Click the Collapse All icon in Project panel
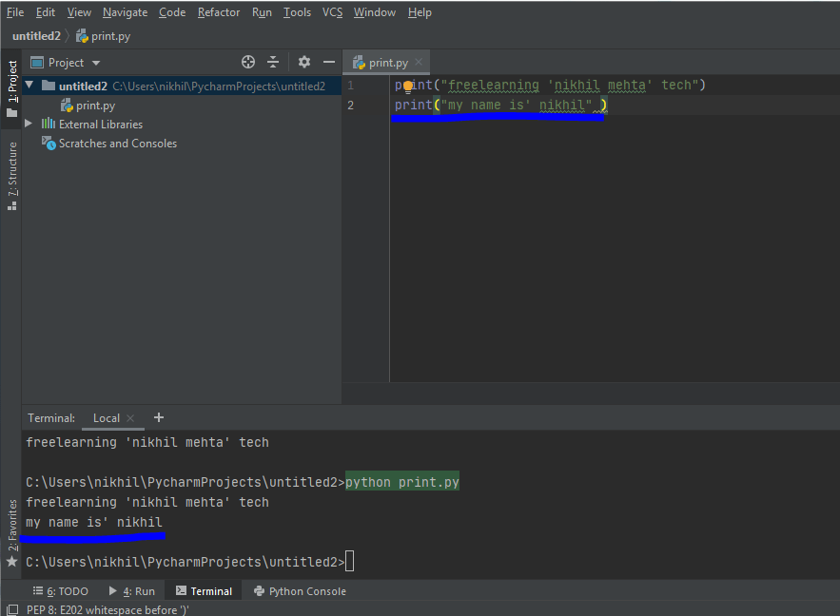The image size is (840, 616). tap(273, 62)
